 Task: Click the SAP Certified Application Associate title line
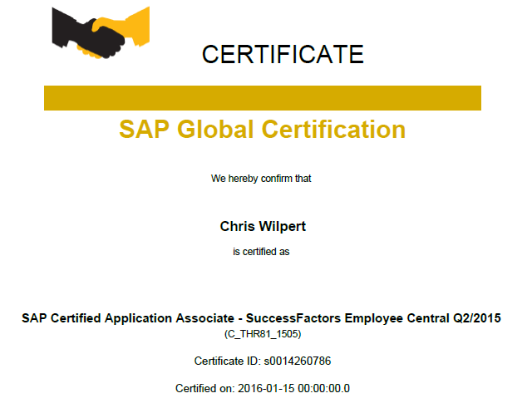point(261,318)
